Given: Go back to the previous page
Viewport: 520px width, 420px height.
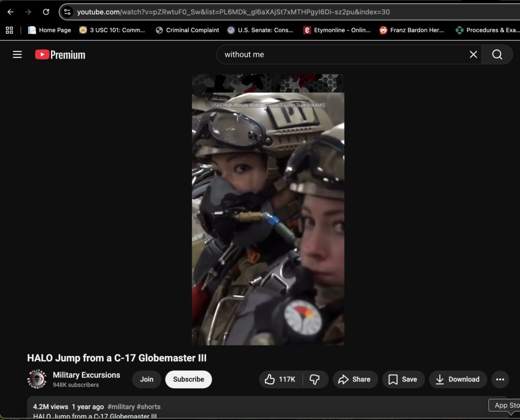Looking at the screenshot, I should pyautogui.click(x=11, y=12).
